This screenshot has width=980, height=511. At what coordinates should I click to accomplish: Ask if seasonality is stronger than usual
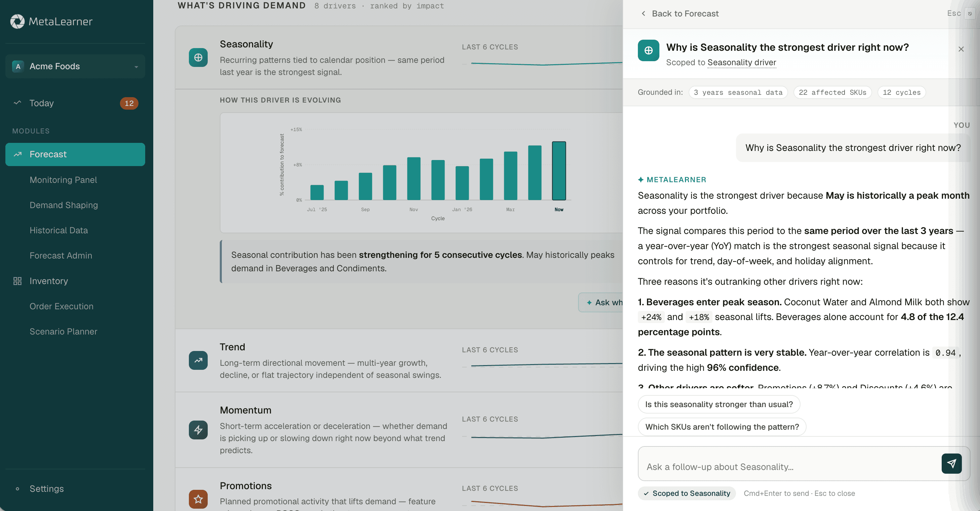[x=719, y=404]
